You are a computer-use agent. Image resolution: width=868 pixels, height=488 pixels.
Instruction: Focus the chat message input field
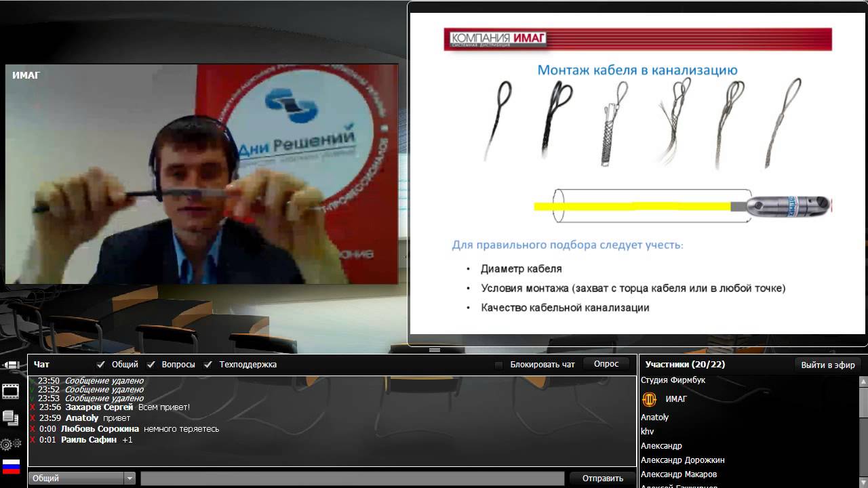coord(352,479)
